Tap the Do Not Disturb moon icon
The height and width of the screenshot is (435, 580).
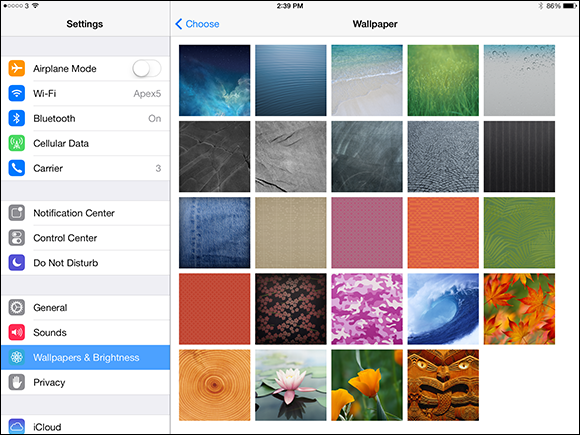[x=17, y=263]
